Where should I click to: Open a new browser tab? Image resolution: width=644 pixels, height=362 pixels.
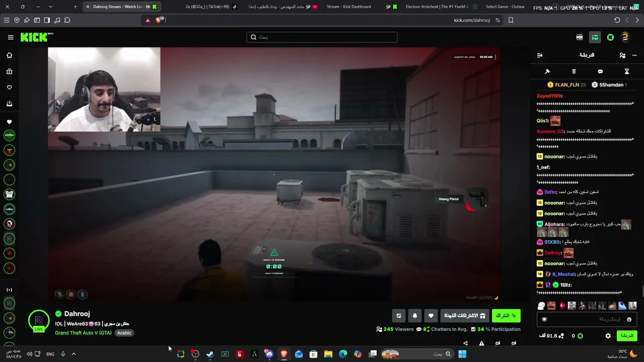point(75,7)
